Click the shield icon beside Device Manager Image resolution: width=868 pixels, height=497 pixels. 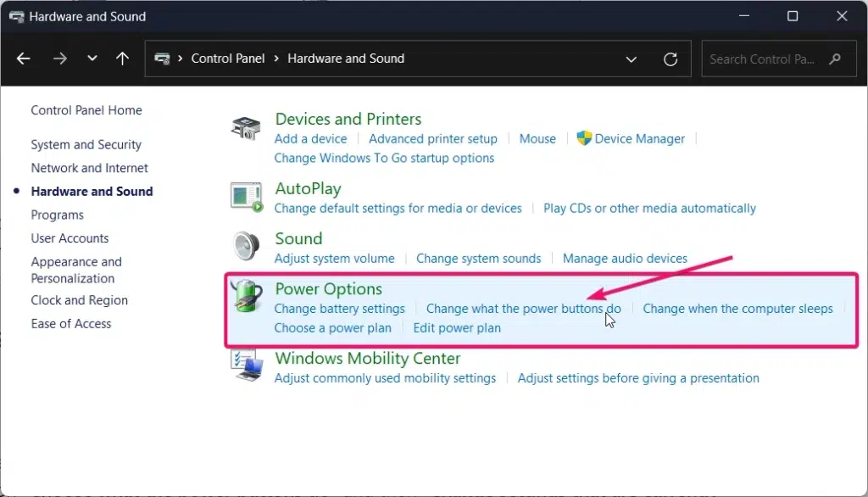click(x=584, y=138)
